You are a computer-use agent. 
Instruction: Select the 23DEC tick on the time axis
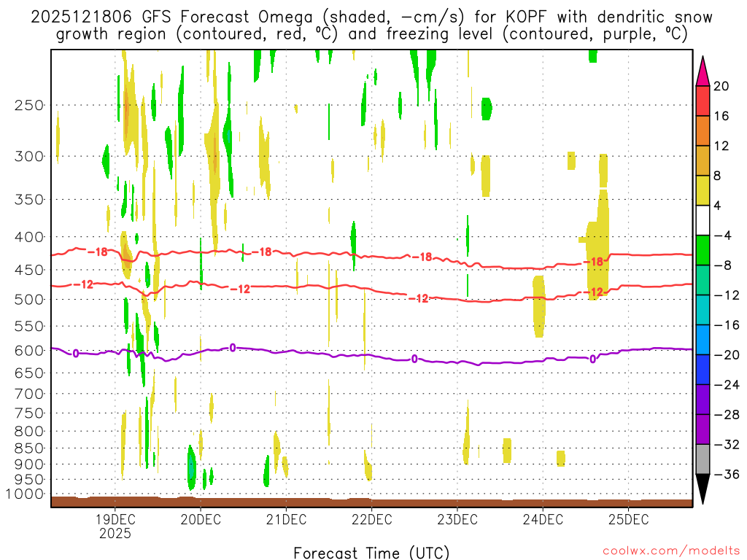point(457,519)
